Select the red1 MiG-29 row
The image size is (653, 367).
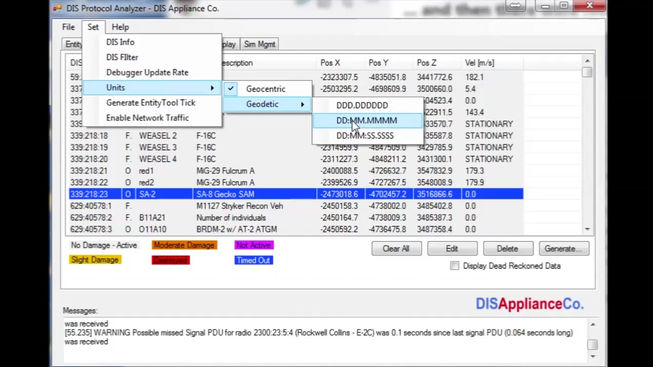pyautogui.click(x=296, y=171)
